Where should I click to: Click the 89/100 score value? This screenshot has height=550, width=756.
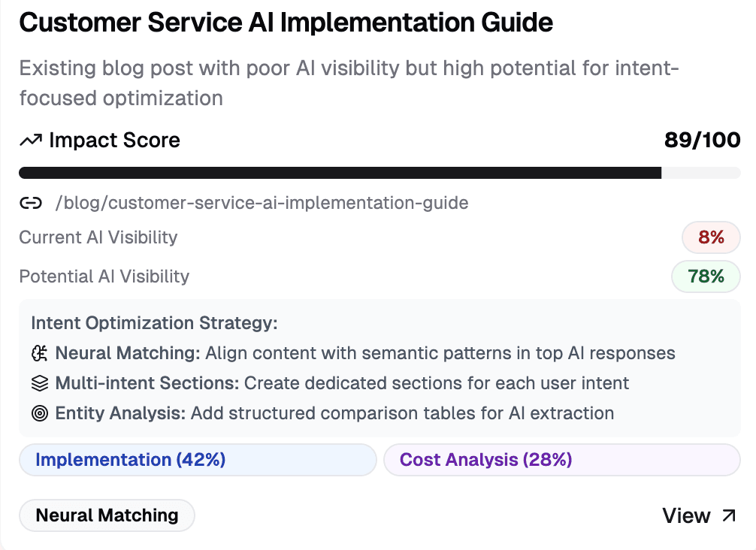click(702, 141)
